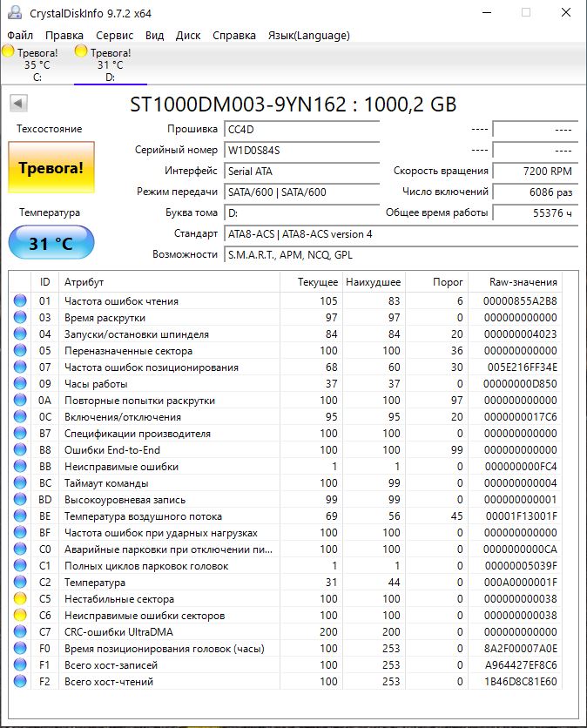Click the yellow Тревога! health status button
Screen dimensions: 587x728
pyautogui.click(x=51, y=167)
